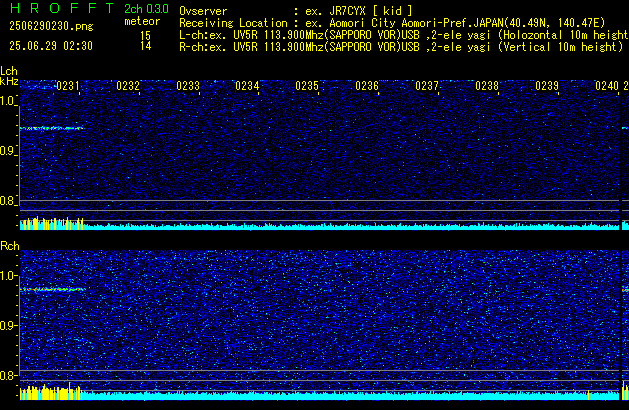Click the R-ch UV5R receiver description line

tap(401, 47)
